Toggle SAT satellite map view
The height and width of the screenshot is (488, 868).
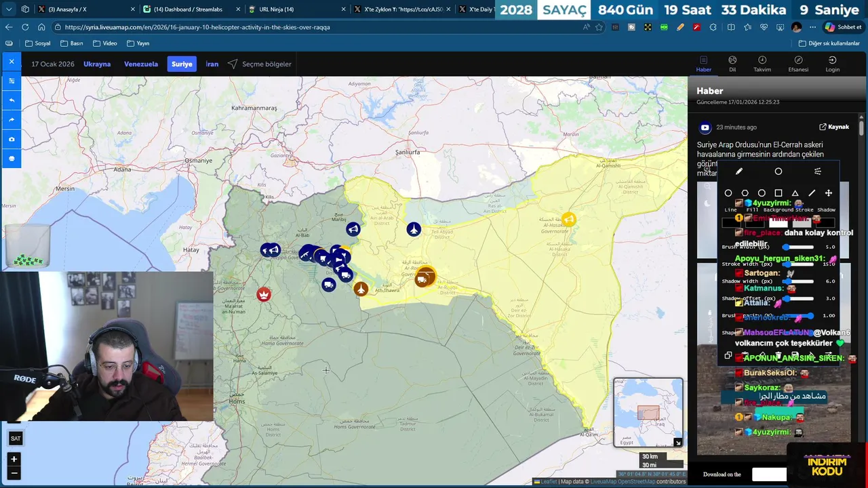16,439
